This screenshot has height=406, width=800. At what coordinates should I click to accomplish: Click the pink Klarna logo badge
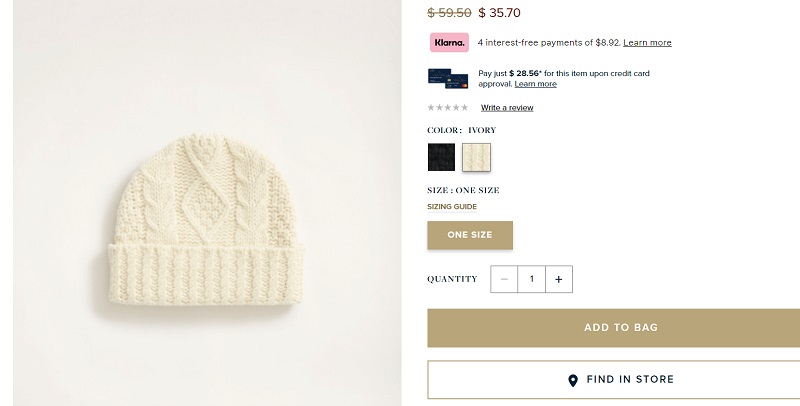449,42
